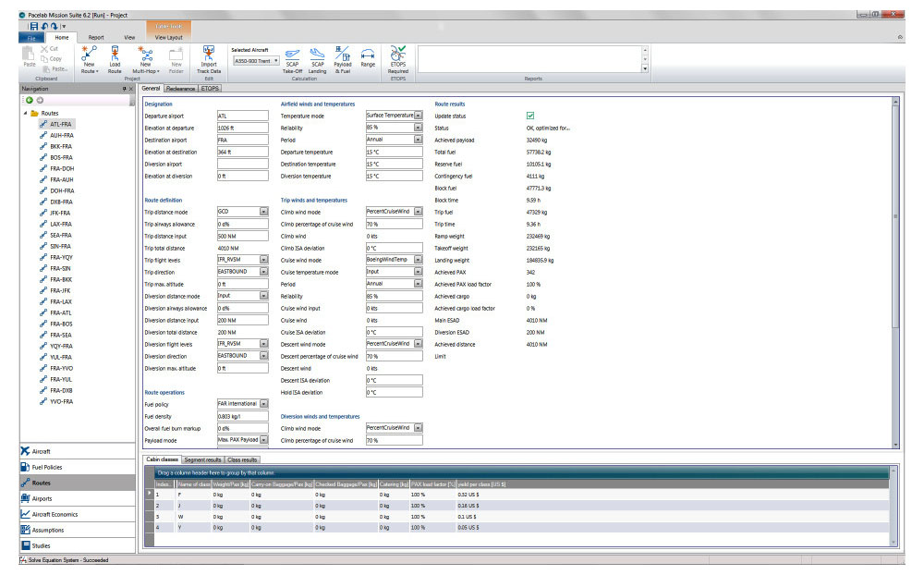The width and height of the screenshot is (924, 575).
Task: Click the Range calculation icon
Action: pos(368,55)
